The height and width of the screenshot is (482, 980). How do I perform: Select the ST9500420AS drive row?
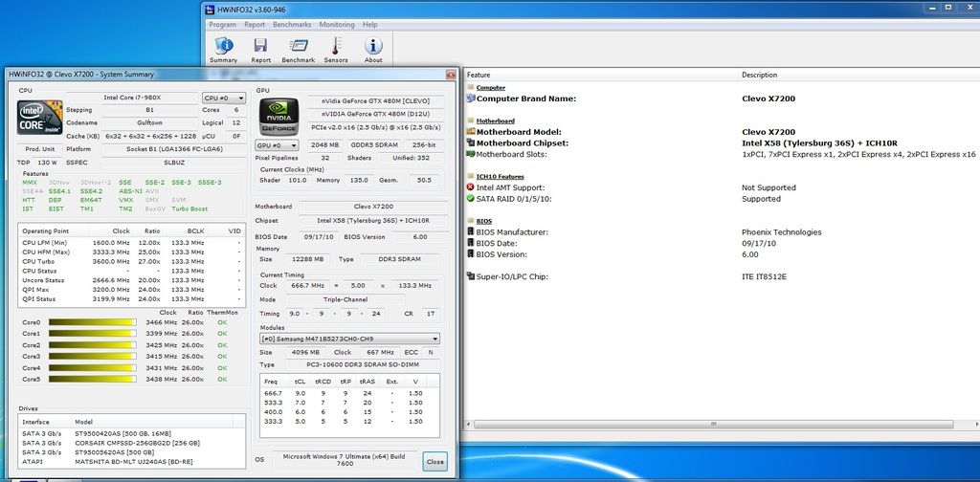(x=132, y=433)
